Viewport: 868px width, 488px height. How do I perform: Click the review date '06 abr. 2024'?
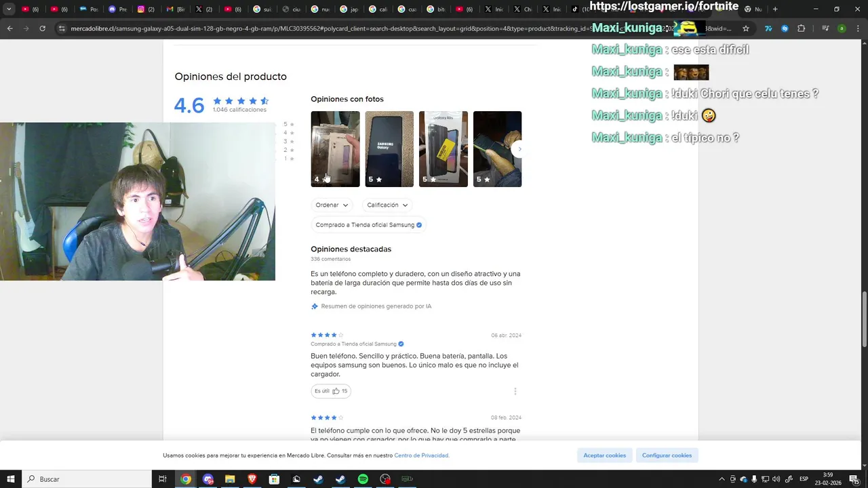[x=507, y=335]
